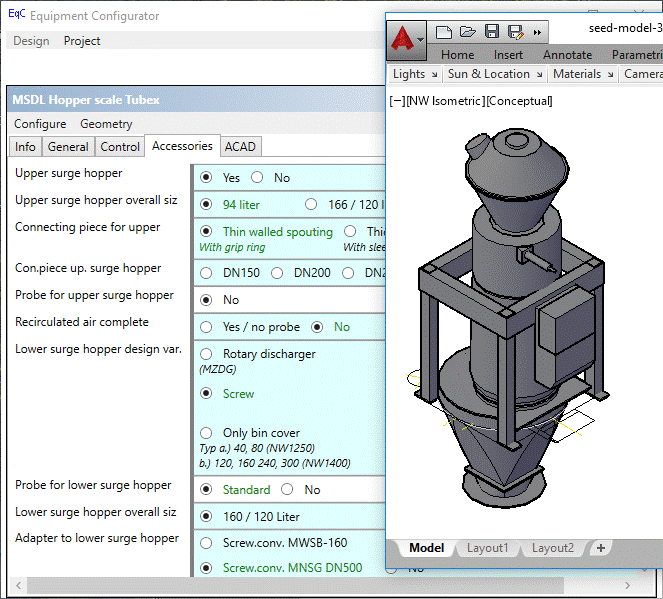Click the Open file folder icon
The width and height of the screenshot is (663, 599).
tap(468, 32)
